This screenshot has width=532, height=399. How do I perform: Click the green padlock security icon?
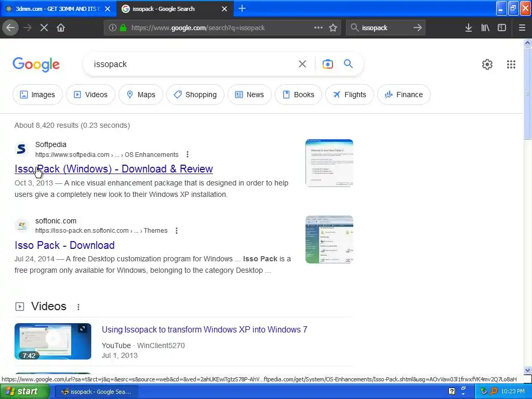tap(124, 28)
